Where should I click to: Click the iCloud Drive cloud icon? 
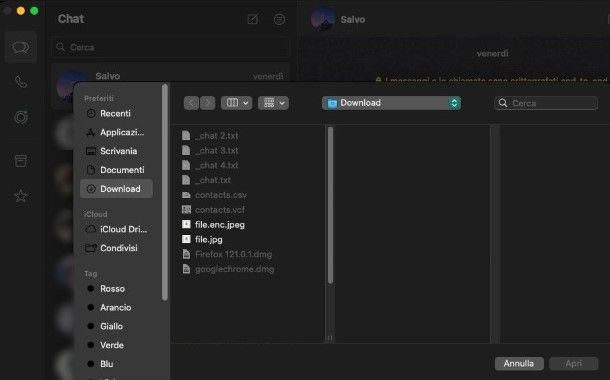pyautogui.click(x=91, y=229)
